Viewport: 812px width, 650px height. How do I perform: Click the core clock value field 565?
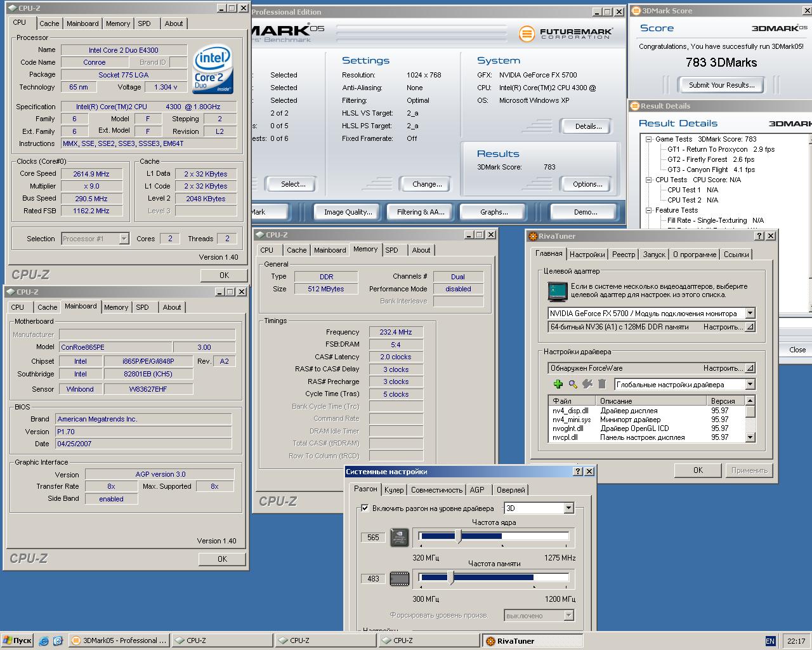(373, 537)
